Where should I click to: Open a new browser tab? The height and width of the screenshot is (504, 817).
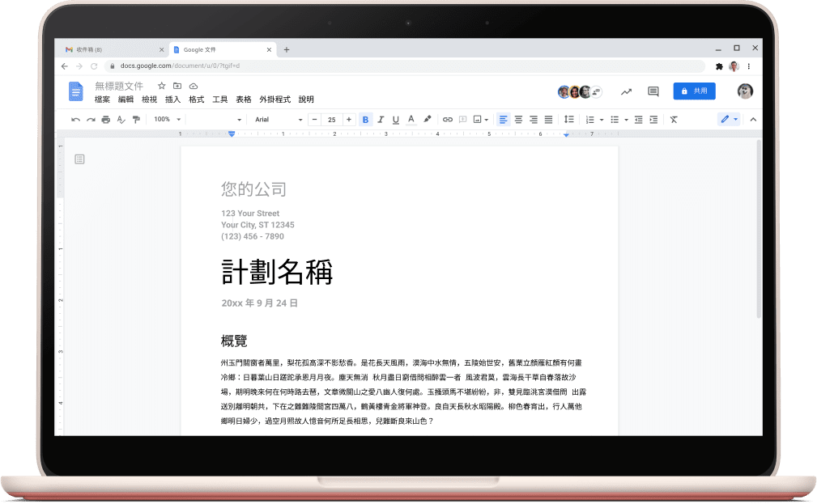pyautogui.click(x=287, y=49)
